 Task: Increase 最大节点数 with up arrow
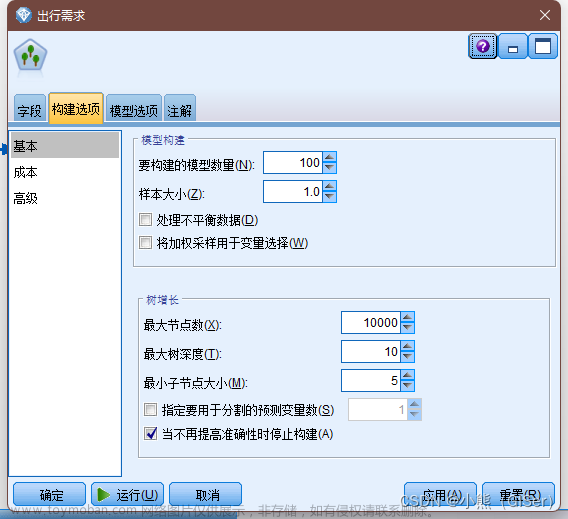pyautogui.click(x=408, y=317)
